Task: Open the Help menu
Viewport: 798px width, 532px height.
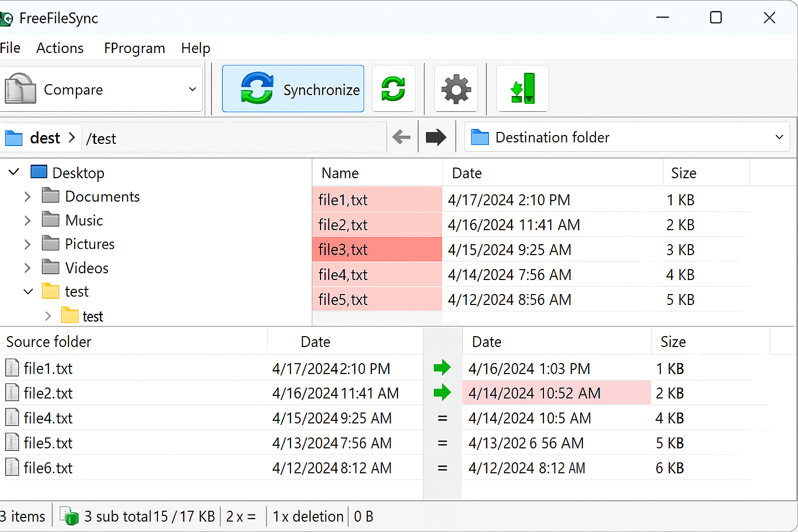Action: point(195,48)
